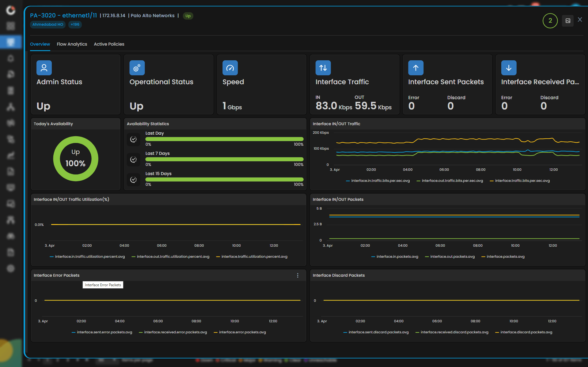Expand the +196 tags chip
588x367 pixels.
pos(75,24)
